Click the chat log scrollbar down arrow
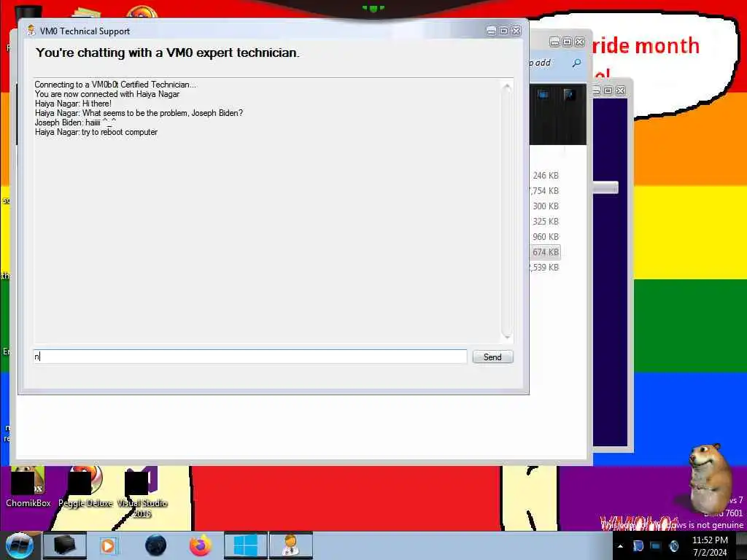747x560 pixels. coord(507,336)
